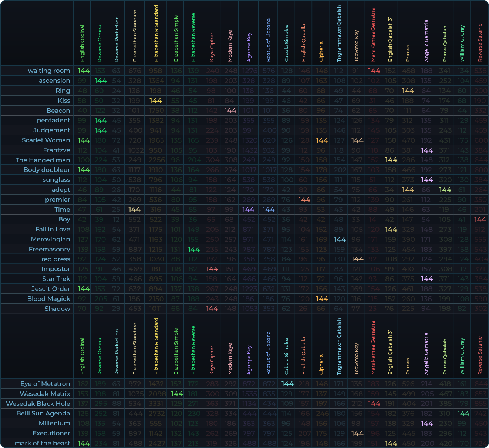The image size is (489, 448).
Task: Click the 'Fall in Love' row label
Action: click(x=53, y=230)
